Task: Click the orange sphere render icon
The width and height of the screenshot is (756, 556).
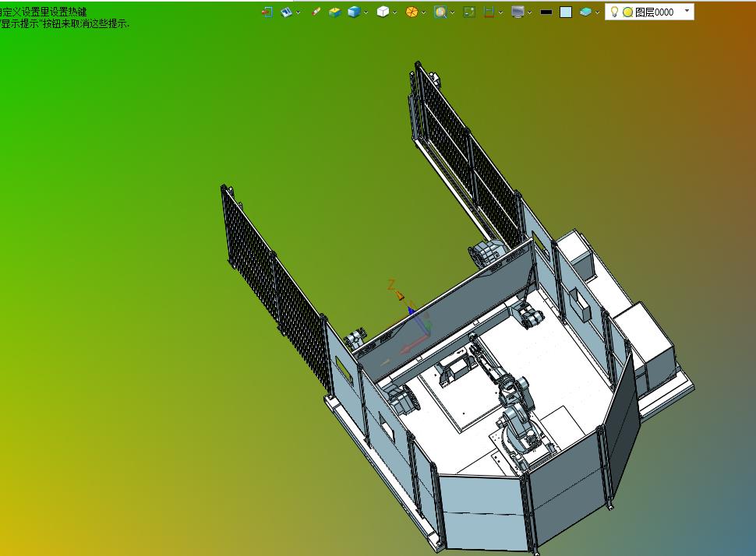Action: 412,12
